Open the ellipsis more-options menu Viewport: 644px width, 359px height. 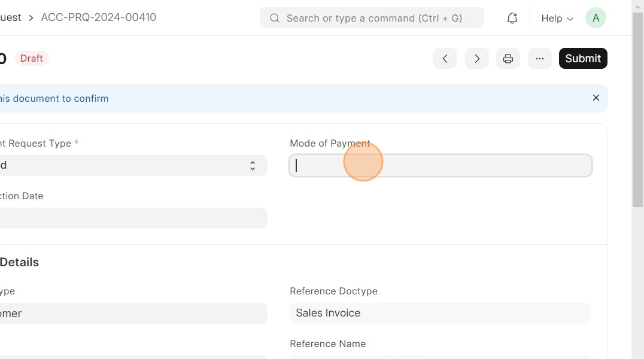(x=540, y=59)
